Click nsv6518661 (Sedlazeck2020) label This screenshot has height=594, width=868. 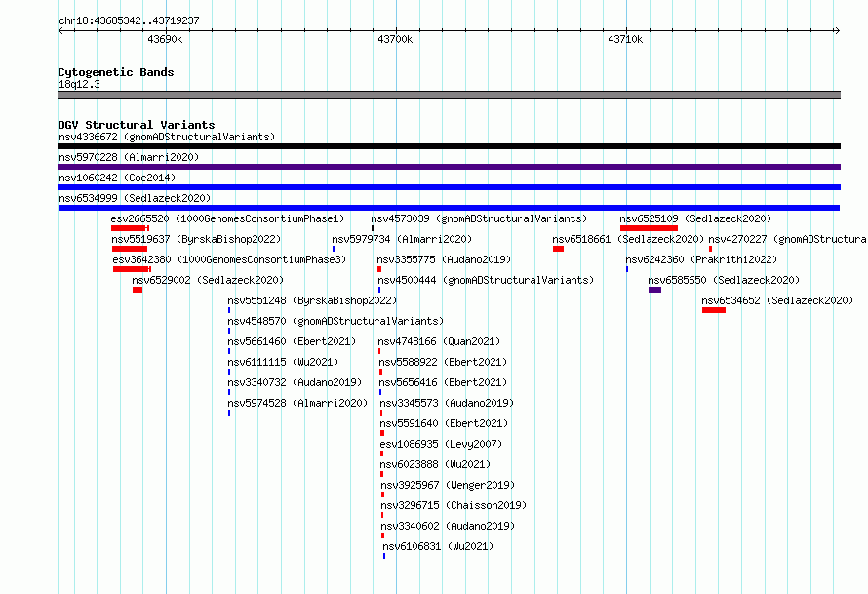coord(628,239)
